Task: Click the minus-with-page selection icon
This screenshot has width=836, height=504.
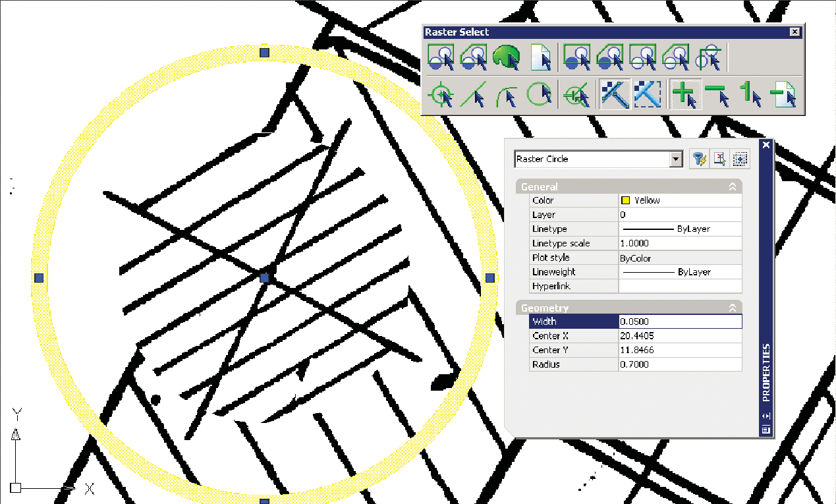Action: pos(783,94)
